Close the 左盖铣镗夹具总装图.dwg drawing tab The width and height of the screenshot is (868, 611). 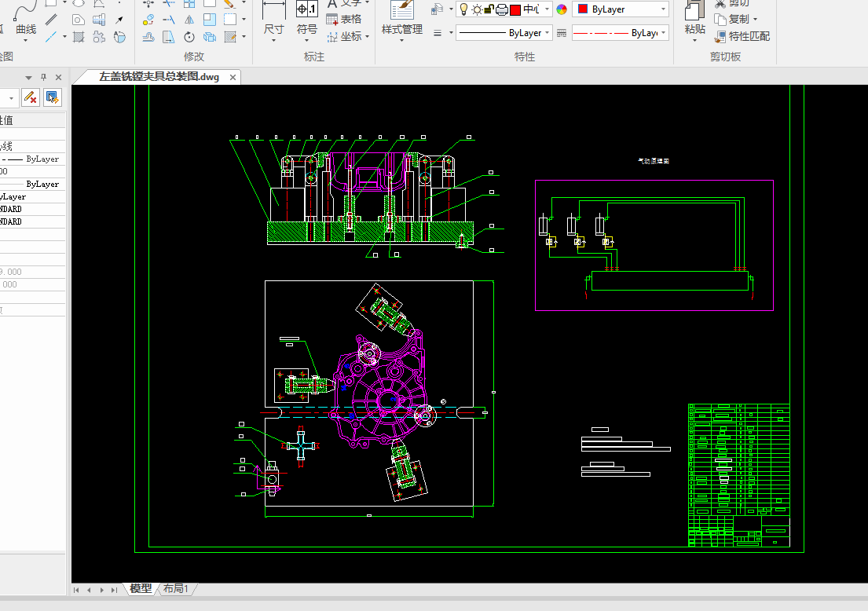point(233,77)
